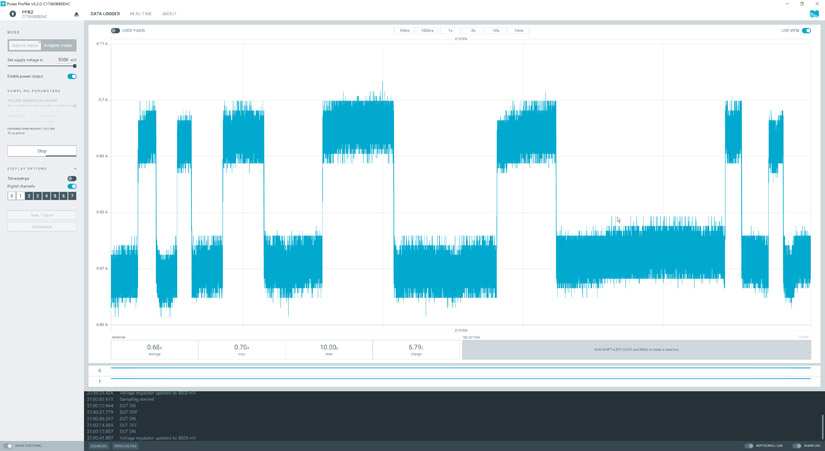Image resolution: width=825 pixels, height=451 pixels.
Task: Set chart window to 10ms
Action: [x=405, y=31]
